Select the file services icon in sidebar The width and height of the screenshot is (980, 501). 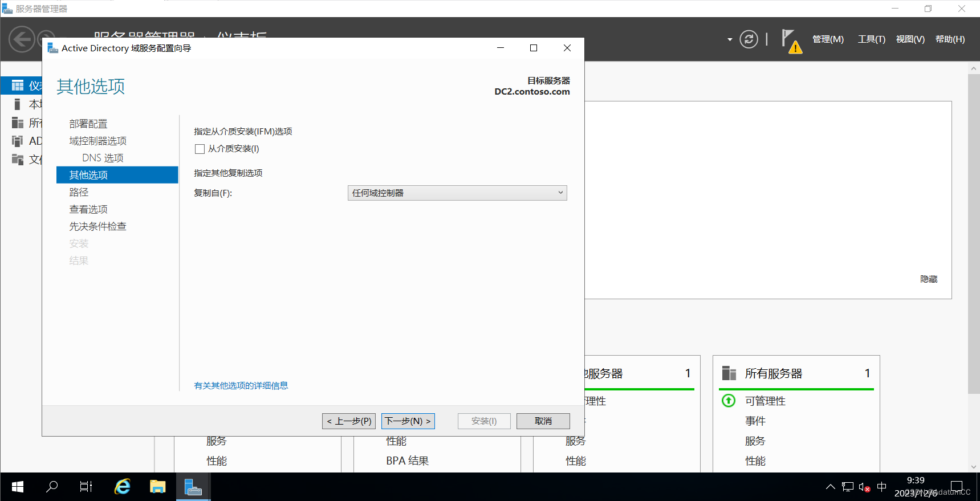18,159
